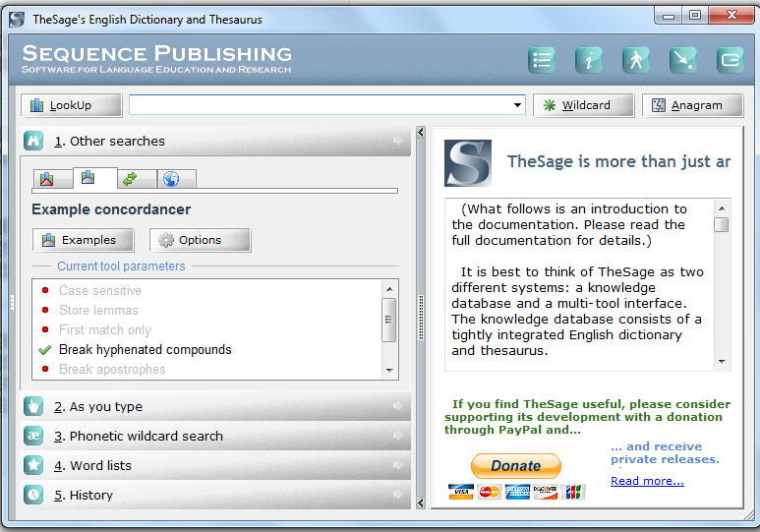The height and width of the screenshot is (532, 760).
Task: Click the Wildcard button
Action: pyautogui.click(x=583, y=105)
